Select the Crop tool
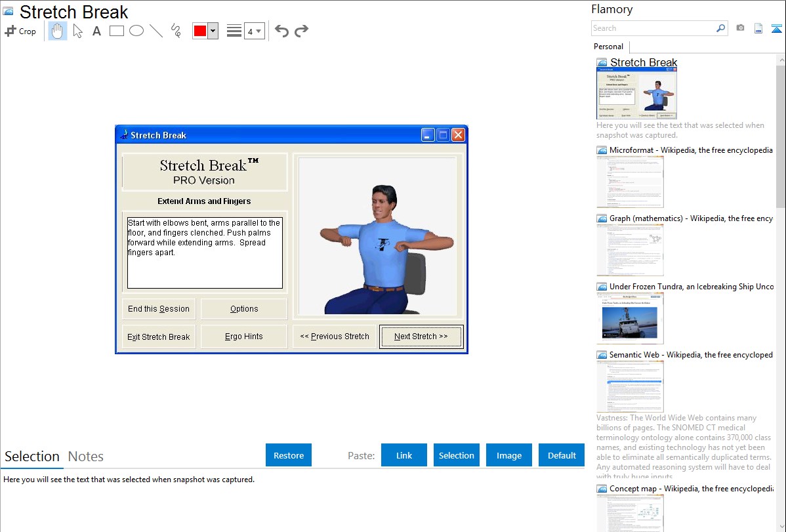 [x=20, y=31]
